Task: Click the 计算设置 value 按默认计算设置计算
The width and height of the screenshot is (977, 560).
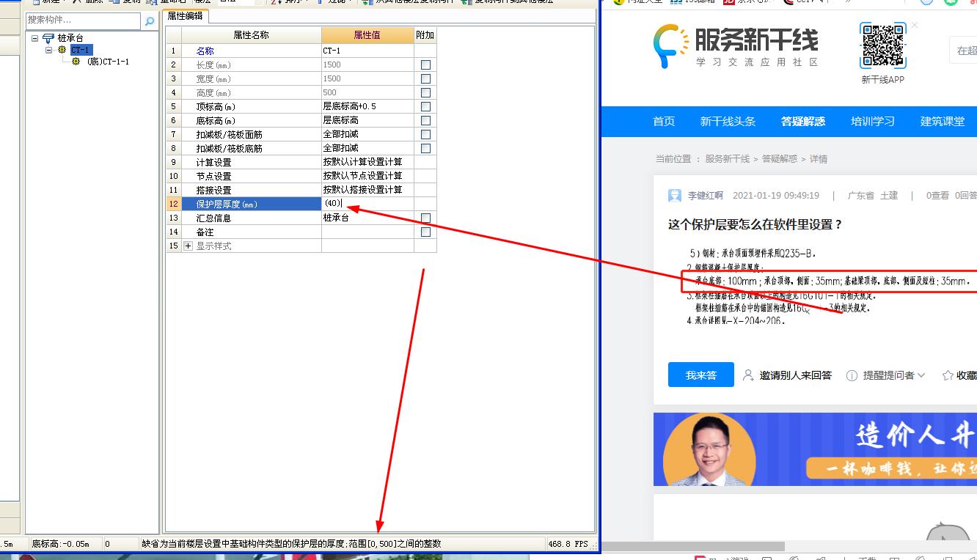Action: [x=367, y=162]
